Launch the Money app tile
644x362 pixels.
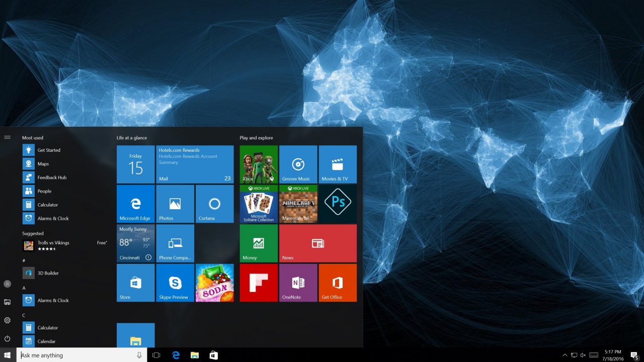[x=258, y=243]
